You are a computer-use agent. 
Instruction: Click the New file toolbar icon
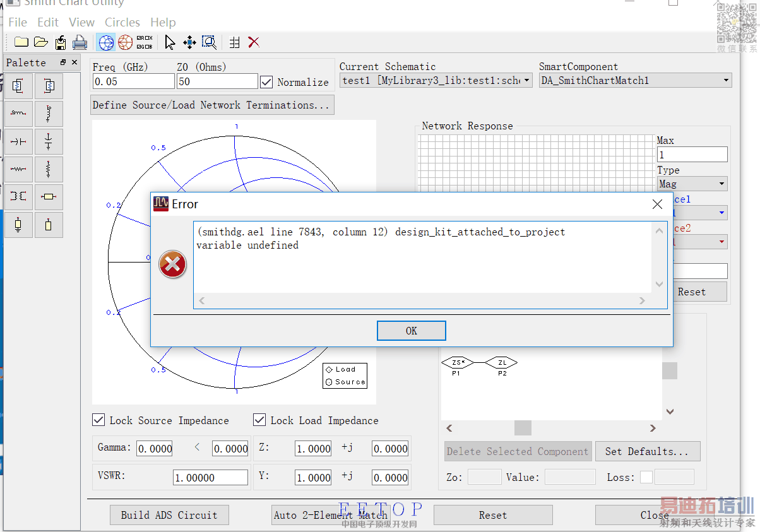[x=21, y=42]
